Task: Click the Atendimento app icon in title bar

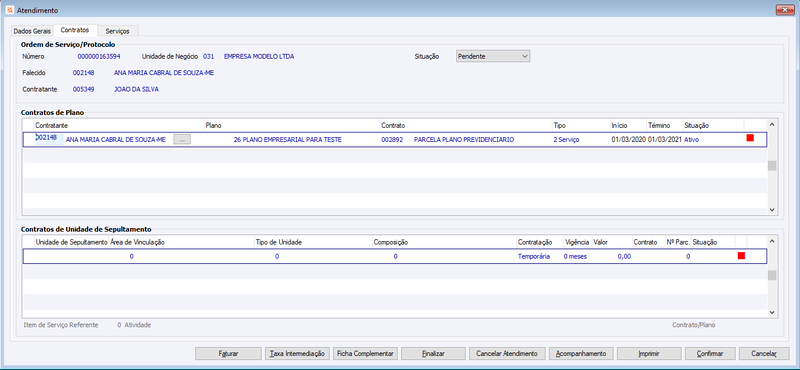Action: tap(10, 10)
